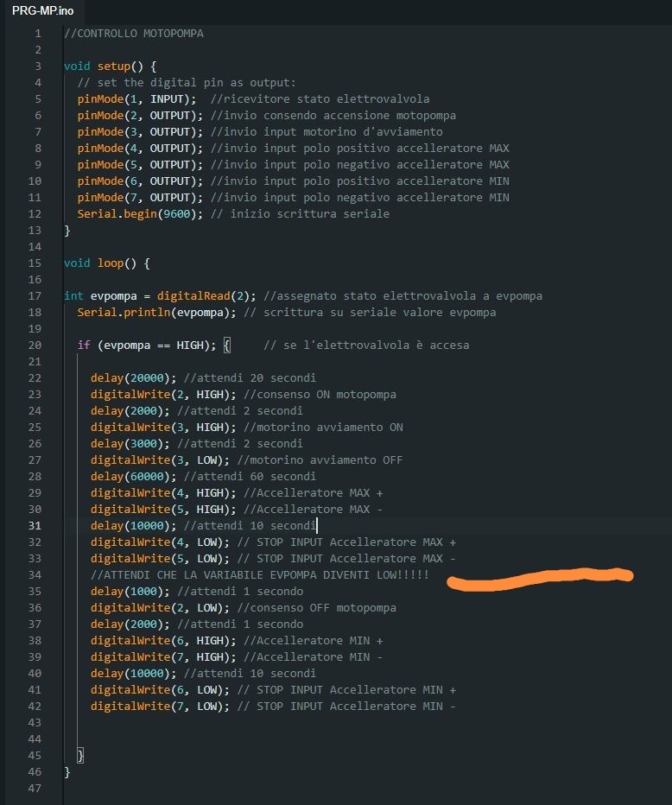
Task: Click the void setup() declaration
Action: coord(110,67)
